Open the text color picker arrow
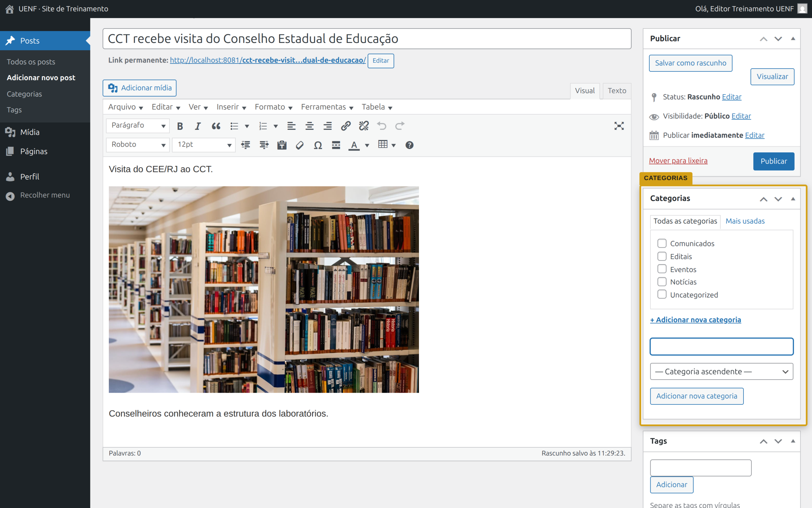The height and width of the screenshot is (508, 812). point(367,145)
